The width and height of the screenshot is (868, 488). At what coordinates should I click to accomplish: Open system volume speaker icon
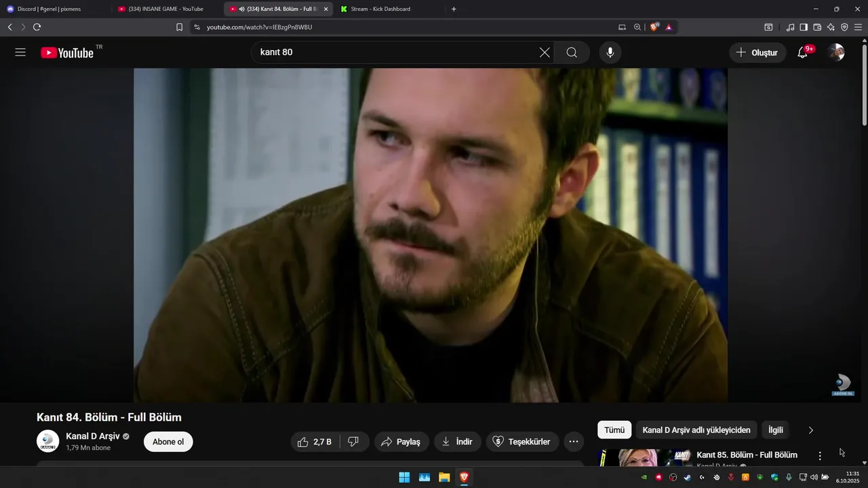click(x=814, y=477)
